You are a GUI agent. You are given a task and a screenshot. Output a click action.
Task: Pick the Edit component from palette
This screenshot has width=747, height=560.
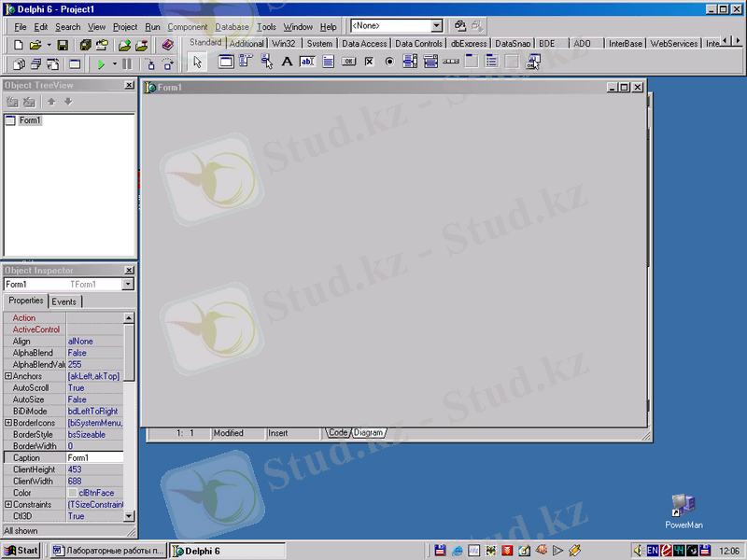[307, 63]
